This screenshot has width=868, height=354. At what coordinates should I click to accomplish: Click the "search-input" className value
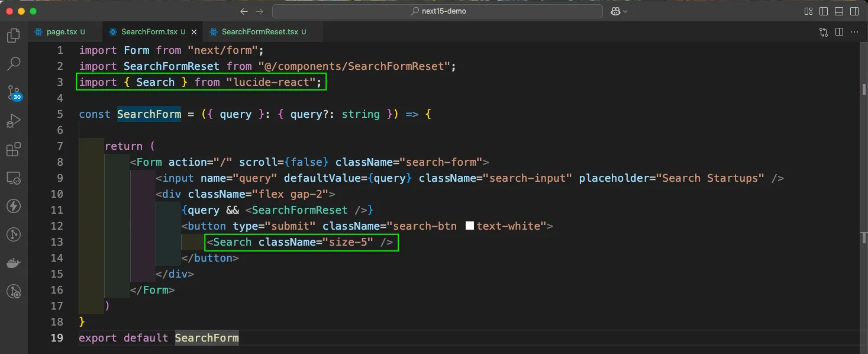[528, 178]
